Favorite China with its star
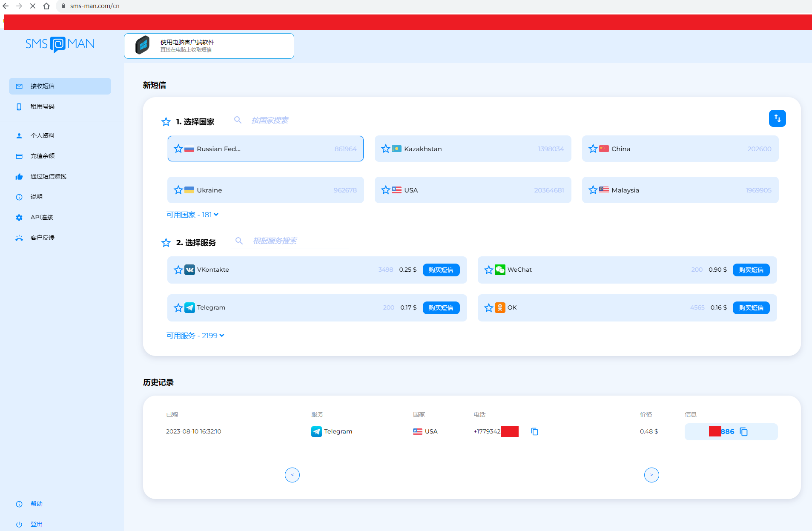Image resolution: width=812 pixels, height=531 pixels. click(x=593, y=149)
